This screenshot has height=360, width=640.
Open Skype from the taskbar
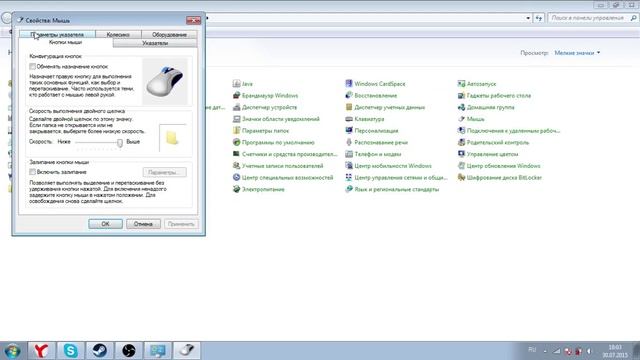[x=70, y=351]
